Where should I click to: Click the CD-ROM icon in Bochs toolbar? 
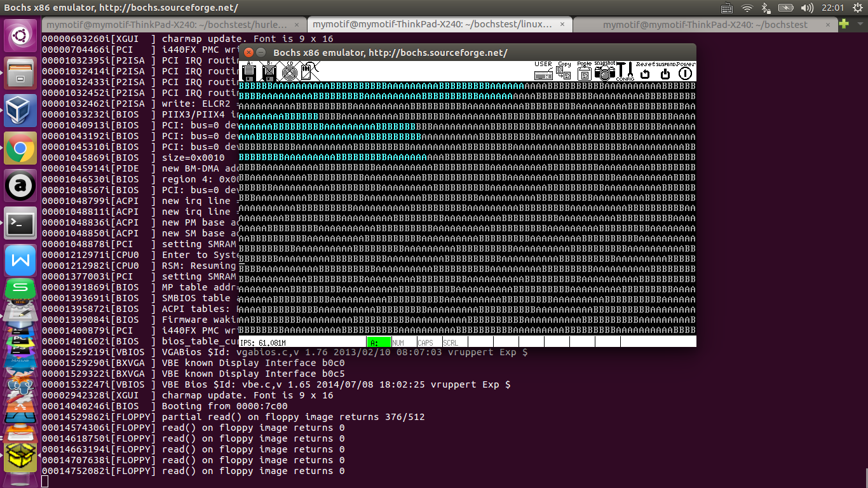pos(289,72)
